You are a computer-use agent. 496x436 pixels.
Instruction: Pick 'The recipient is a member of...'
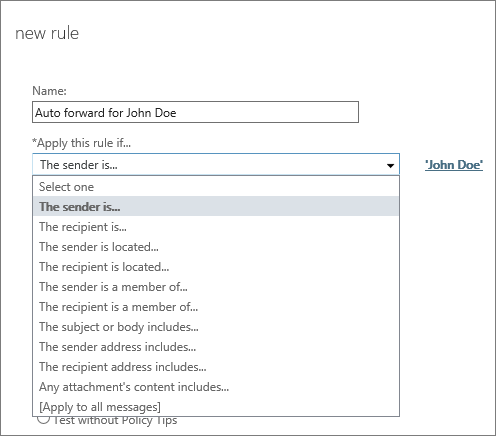(216, 307)
